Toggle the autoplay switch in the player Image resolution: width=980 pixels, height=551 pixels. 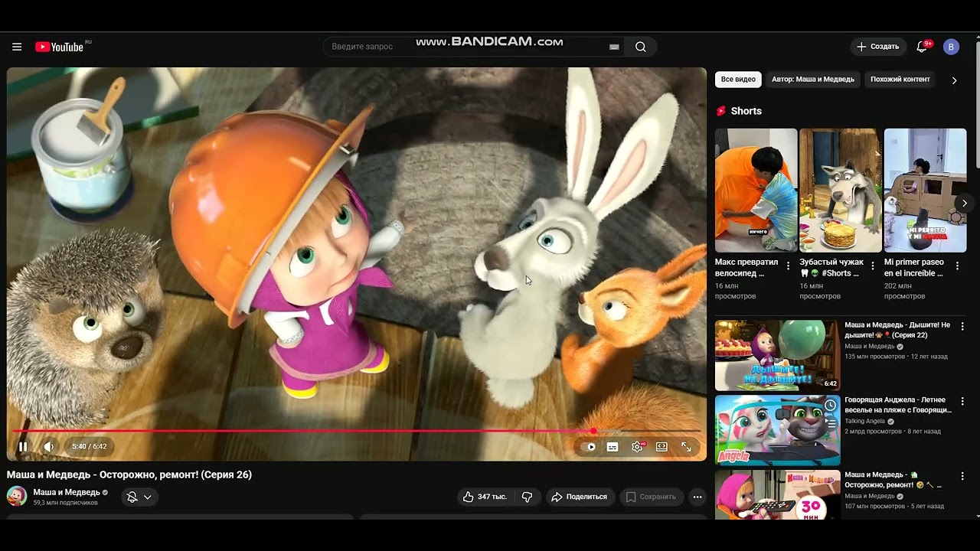point(588,447)
